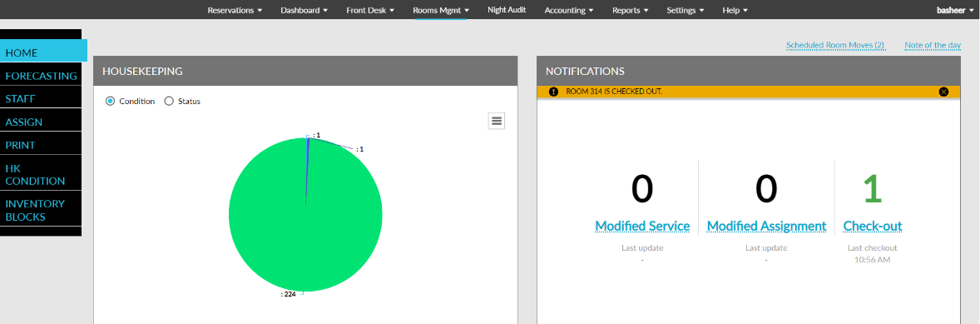Screen dimensions: 980x324
Task: Open the basheer user dropdown
Action: [955, 10]
